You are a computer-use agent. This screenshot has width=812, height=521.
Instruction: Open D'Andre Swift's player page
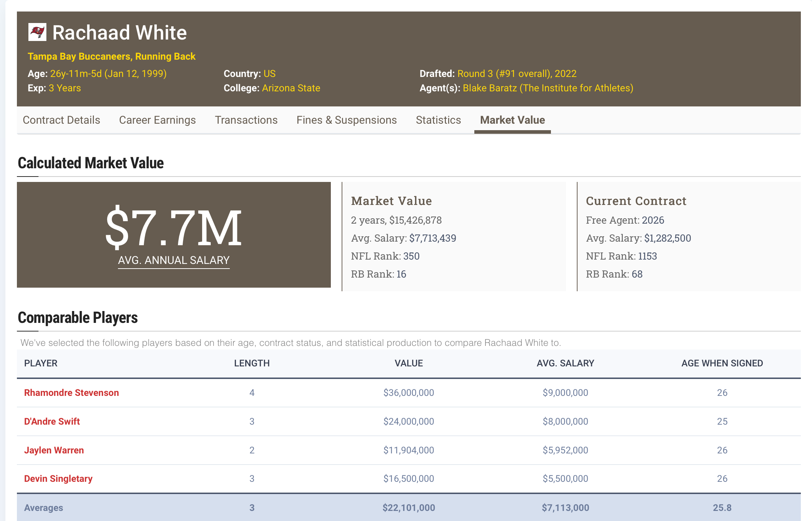tap(52, 421)
